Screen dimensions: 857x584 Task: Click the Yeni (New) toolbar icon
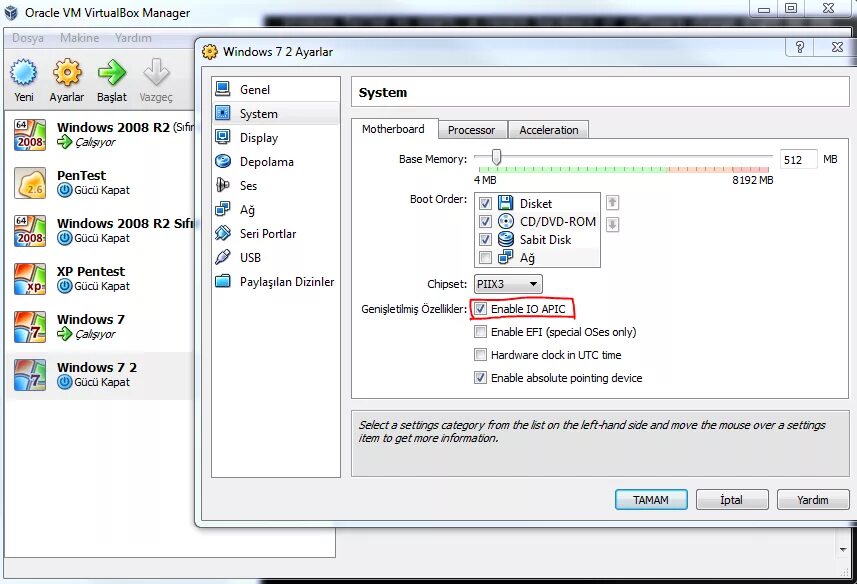[24, 72]
